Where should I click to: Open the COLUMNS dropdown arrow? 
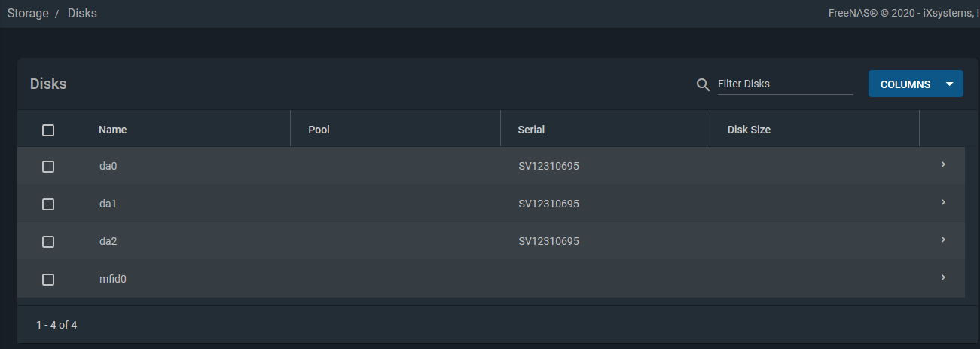[950, 84]
